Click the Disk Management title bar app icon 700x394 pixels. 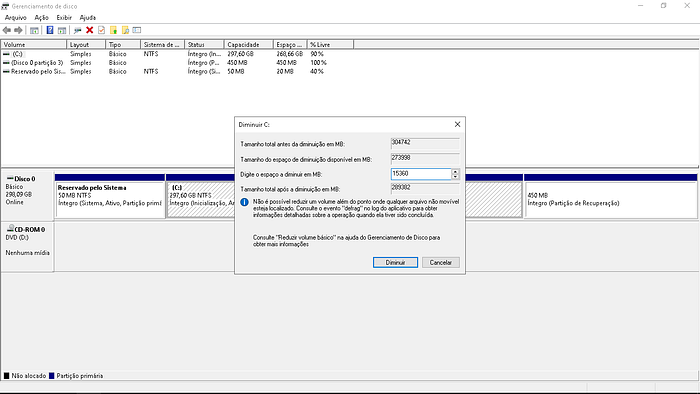5,6
